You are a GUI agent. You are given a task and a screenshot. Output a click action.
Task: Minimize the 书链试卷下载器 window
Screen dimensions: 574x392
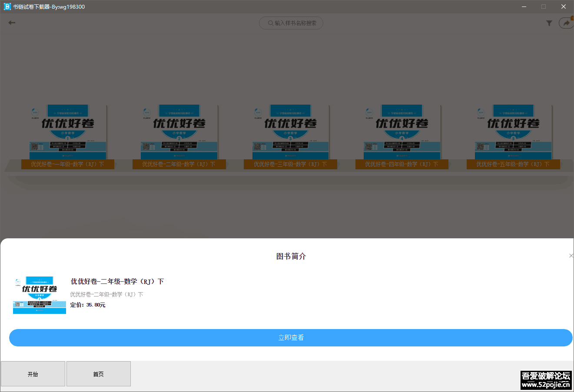click(x=524, y=7)
